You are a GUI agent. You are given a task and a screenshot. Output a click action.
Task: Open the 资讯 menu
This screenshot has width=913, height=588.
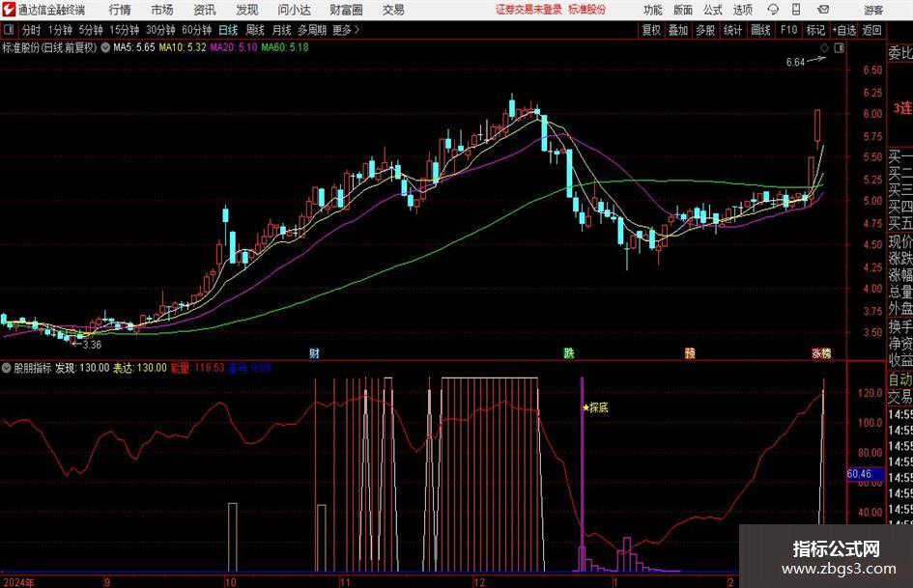coord(205,10)
